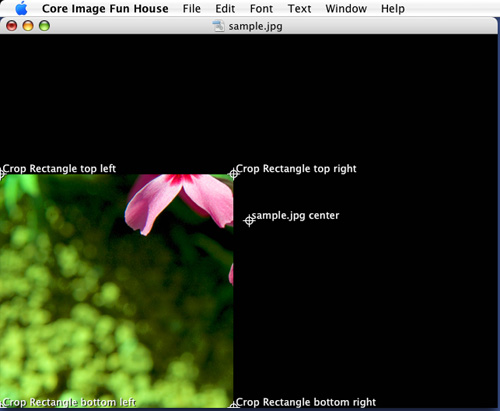The image size is (500, 411).
Task: Click the sample.jpg center crosshair handle
Action: [x=249, y=221]
